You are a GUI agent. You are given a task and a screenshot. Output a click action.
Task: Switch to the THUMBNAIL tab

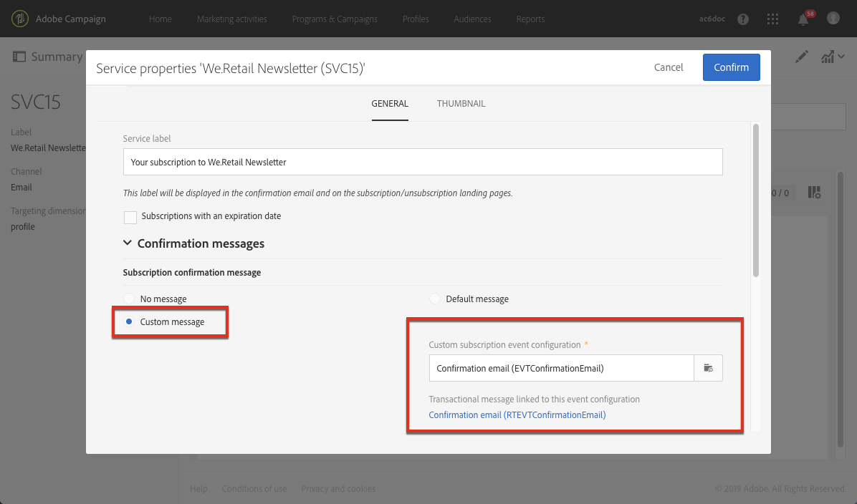[x=461, y=104]
